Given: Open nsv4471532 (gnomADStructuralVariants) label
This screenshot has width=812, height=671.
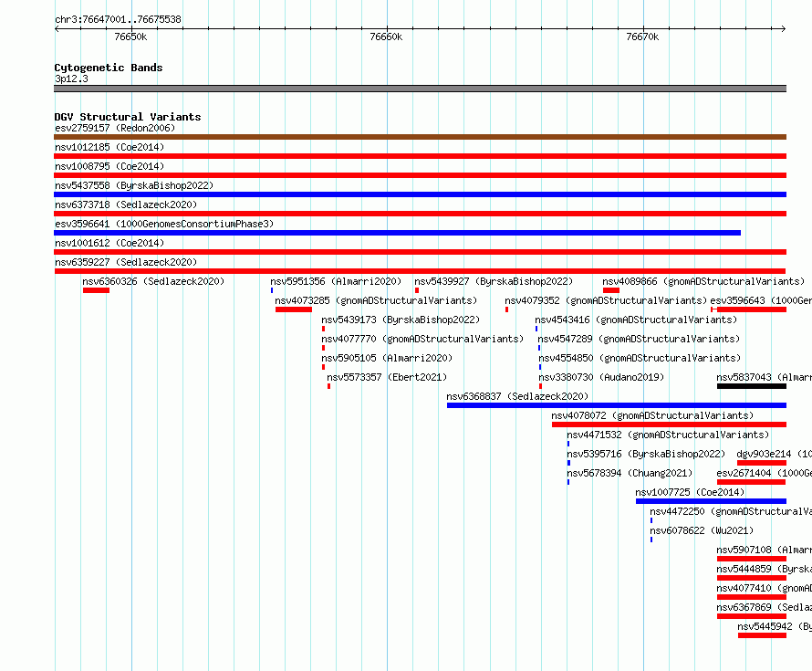Looking at the screenshot, I should 668,435.
